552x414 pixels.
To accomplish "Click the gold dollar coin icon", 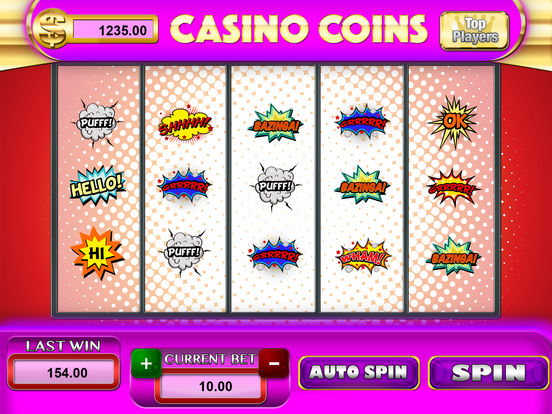I will tap(52, 28).
